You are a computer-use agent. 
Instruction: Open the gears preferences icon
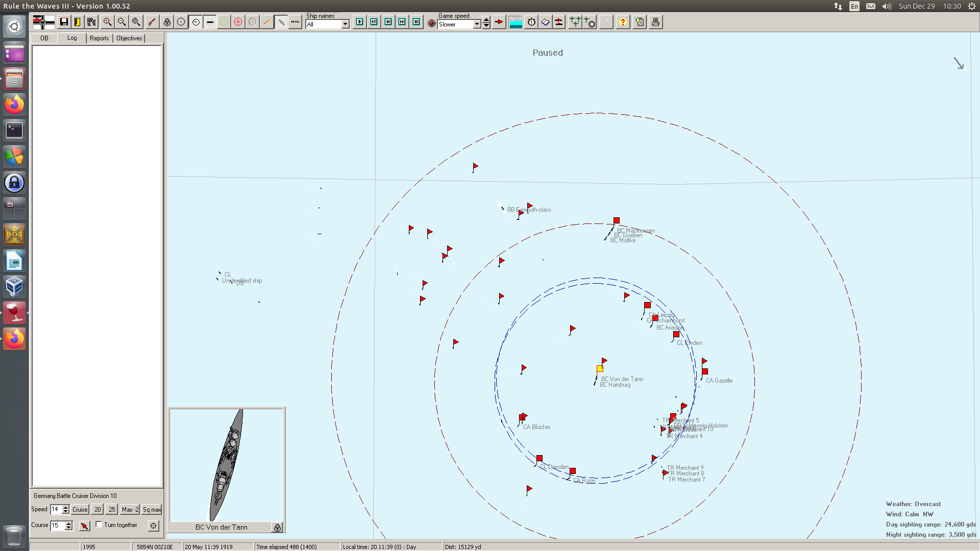tap(91, 22)
